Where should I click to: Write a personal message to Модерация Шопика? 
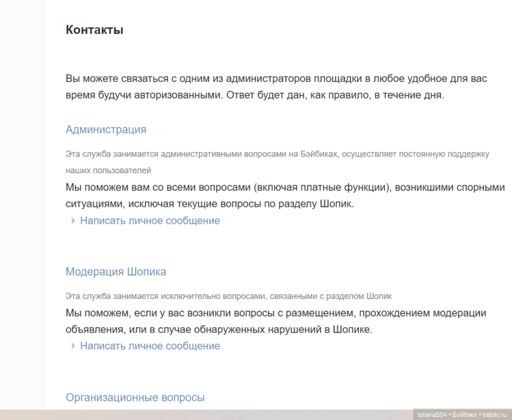pyautogui.click(x=150, y=346)
